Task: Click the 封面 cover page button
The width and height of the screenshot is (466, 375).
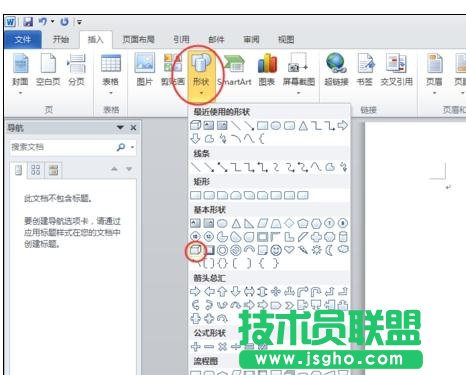Action: [x=20, y=73]
